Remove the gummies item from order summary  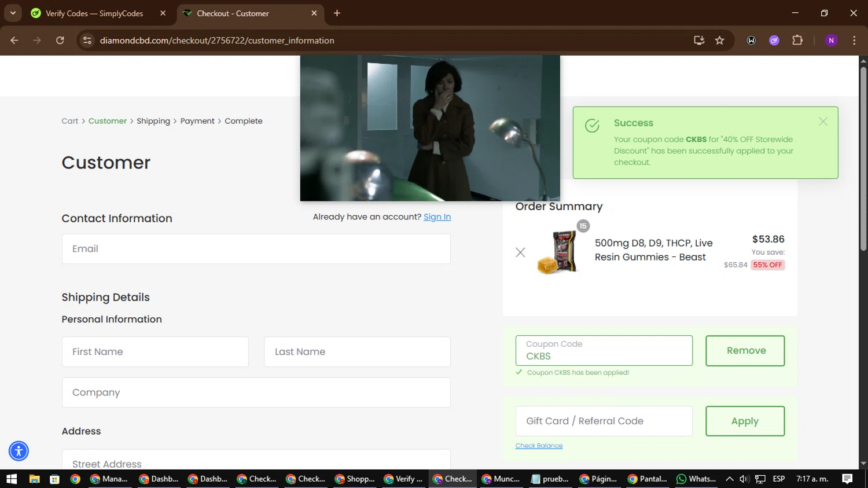(x=520, y=252)
